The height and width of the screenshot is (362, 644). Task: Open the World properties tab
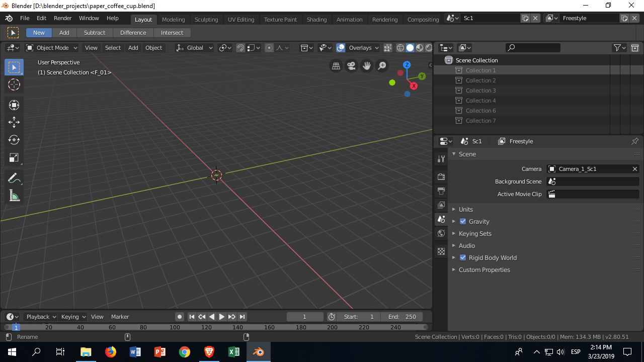pyautogui.click(x=441, y=233)
